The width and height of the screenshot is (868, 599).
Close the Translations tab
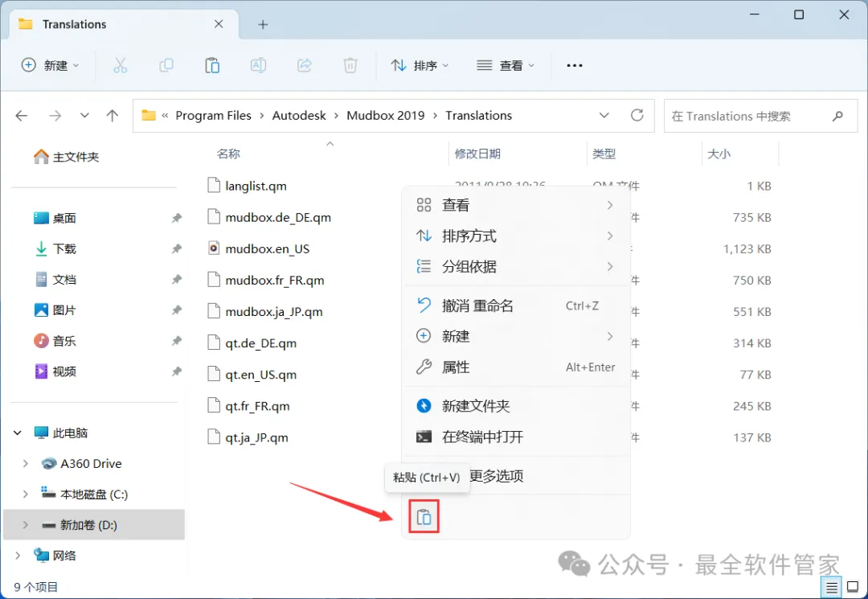pyautogui.click(x=219, y=24)
